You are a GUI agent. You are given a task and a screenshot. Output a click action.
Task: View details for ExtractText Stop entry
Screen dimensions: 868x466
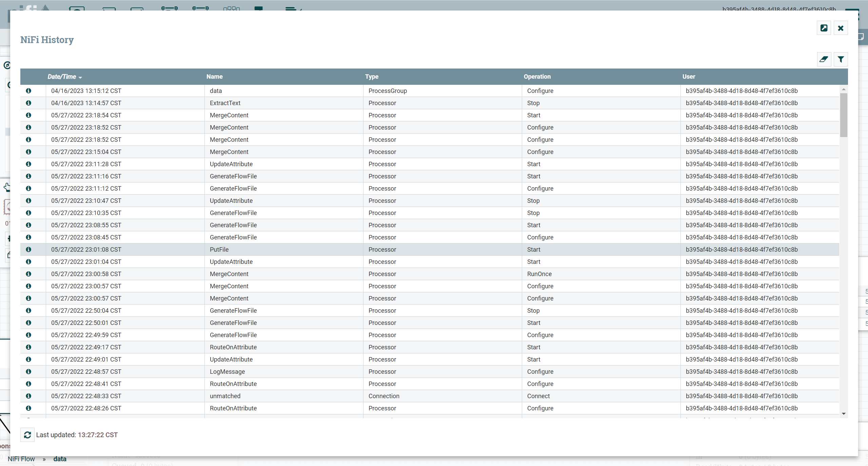click(x=28, y=103)
